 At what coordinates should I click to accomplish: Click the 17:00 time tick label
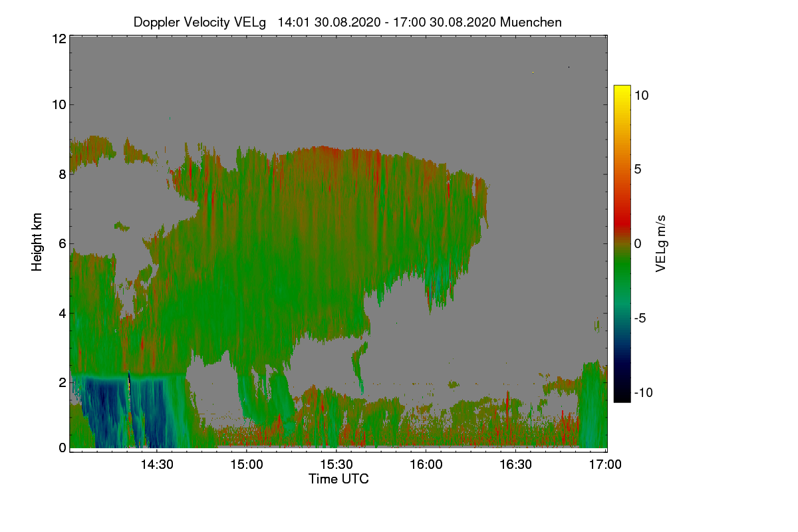(605, 465)
